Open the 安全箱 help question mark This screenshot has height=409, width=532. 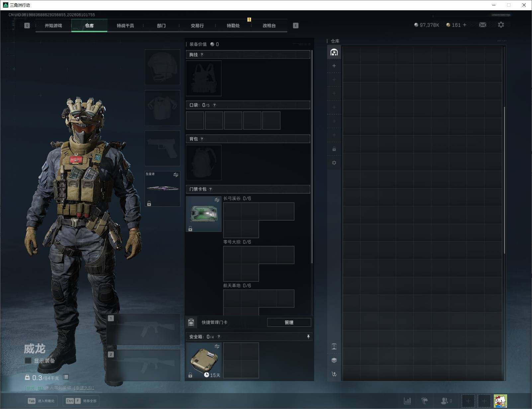coord(219,337)
